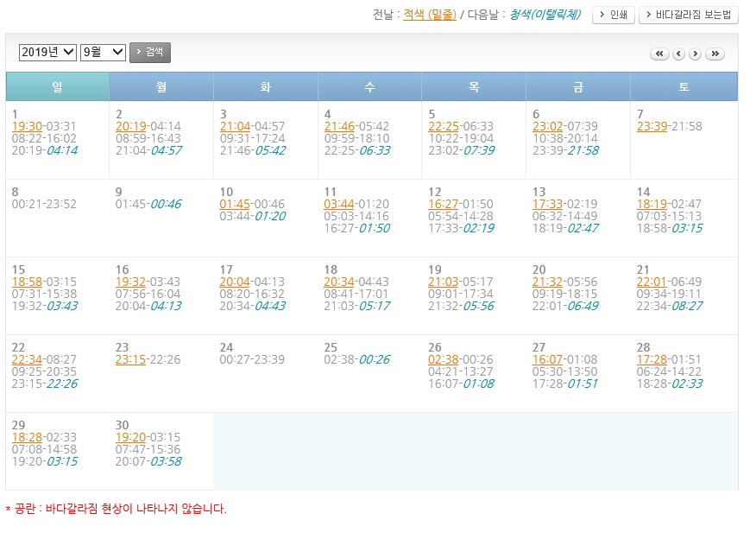This screenshot has width=756, height=539.
Task: Click red footnote about 공란
Action: [x=116, y=509]
